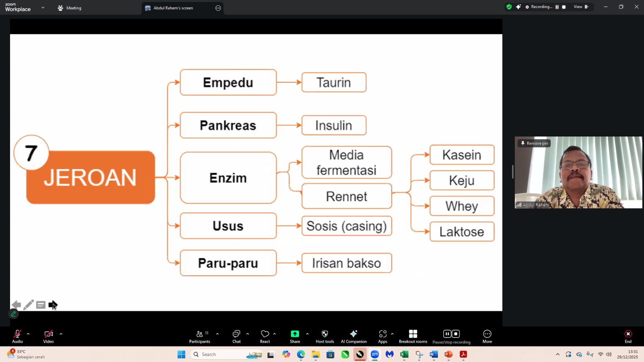The width and height of the screenshot is (644, 362).
Task: Open Microsoft Word from the taskbar
Action: click(x=433, y=354)
